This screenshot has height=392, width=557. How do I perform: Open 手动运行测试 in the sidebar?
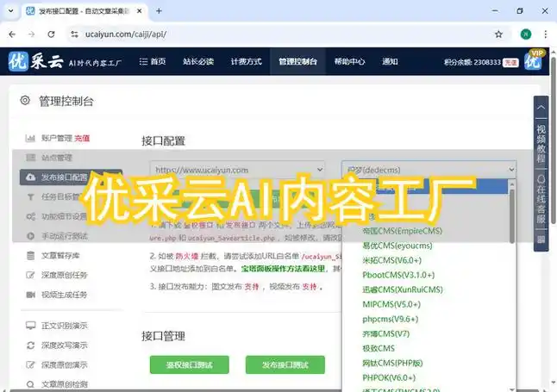[65, 236]
